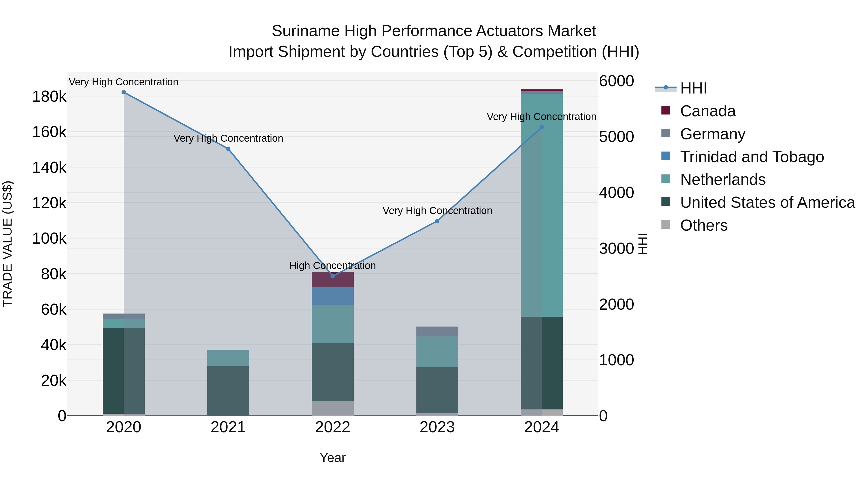Toggle the Netherlands legend label
Image resolution: width=868 pixels, height=488 pixels.
[x=723, y=180]
